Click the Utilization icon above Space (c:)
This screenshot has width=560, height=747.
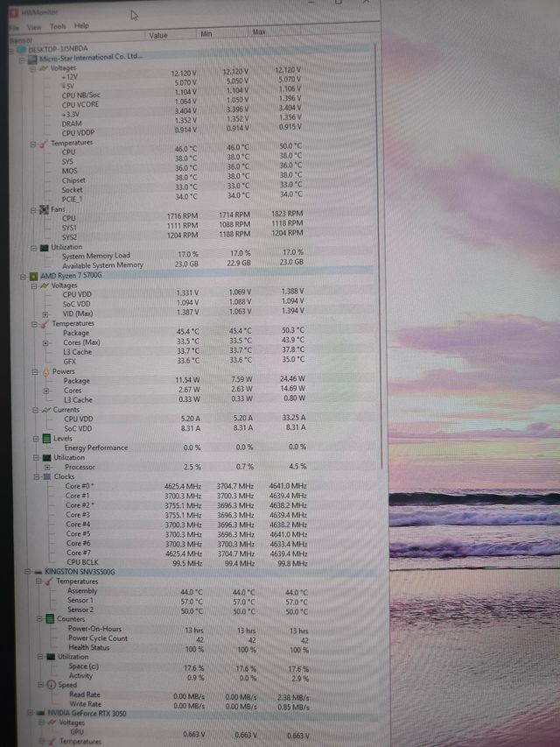(x=51, y=657)
